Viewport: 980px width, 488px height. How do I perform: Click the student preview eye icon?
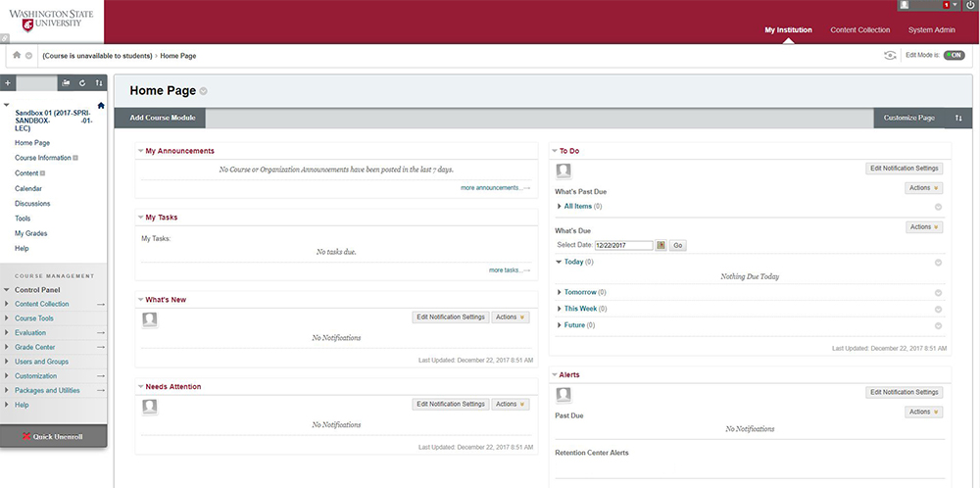[x=890, y=55]
